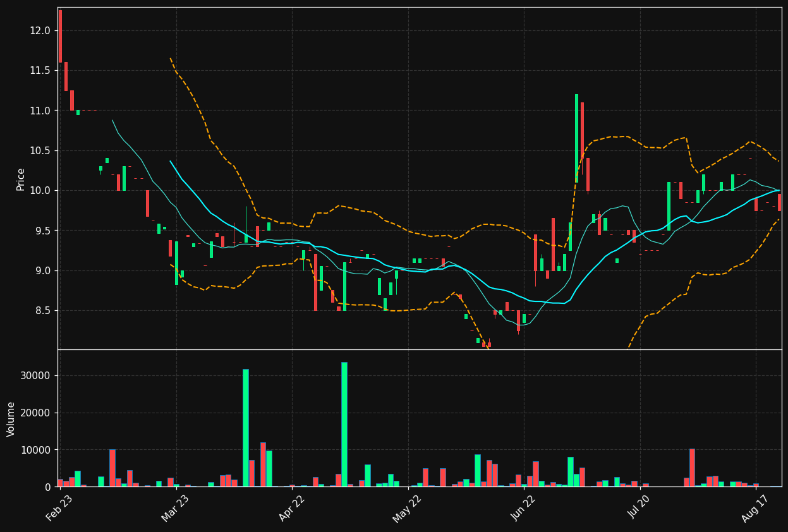Click the 10000 volume axis label

[36, 450]
